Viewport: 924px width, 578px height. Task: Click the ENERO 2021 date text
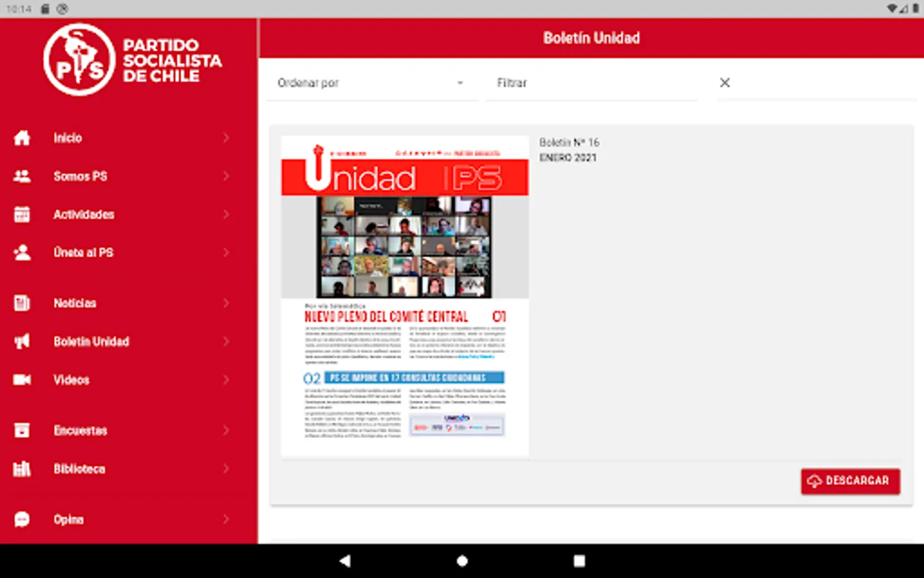pyautogui.click(x=568, y=157)
